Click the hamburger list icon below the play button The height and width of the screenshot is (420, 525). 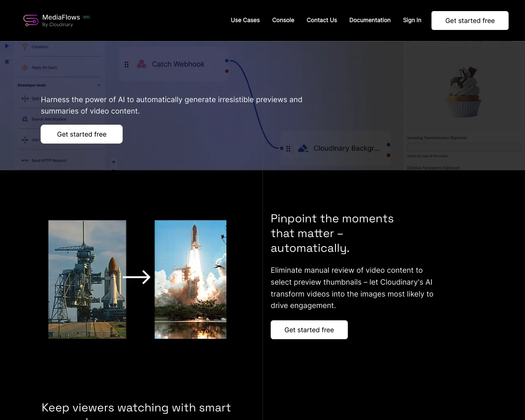click(7, 62)
